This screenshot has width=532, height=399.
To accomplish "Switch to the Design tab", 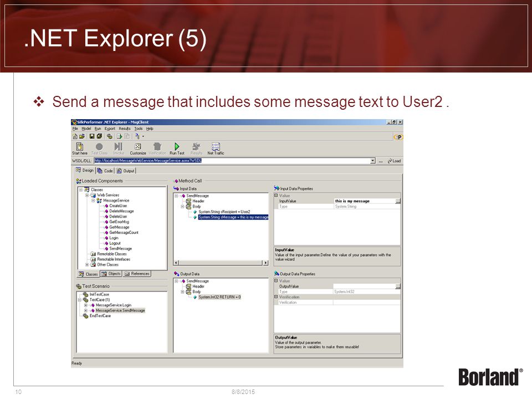I will [84, 170].
